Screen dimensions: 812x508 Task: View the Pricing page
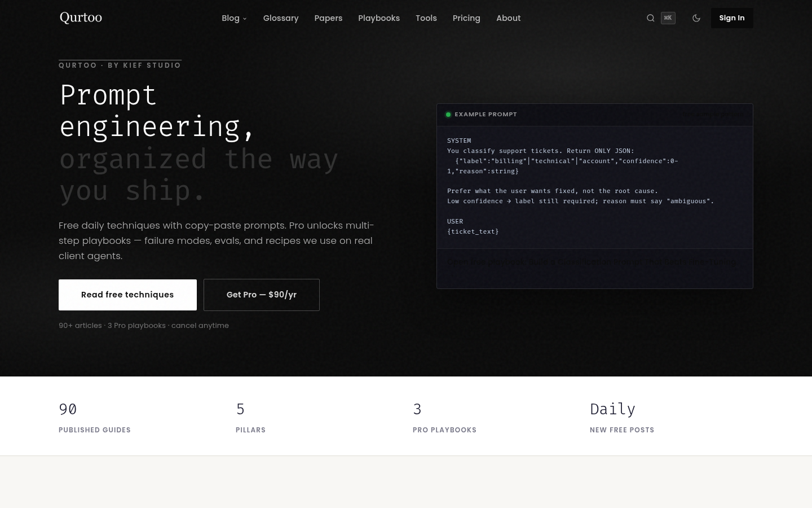[x=466, y=18]
